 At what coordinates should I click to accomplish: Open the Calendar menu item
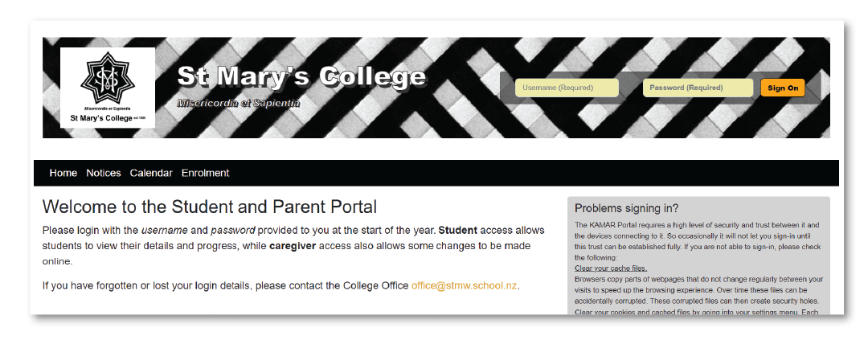151,173
